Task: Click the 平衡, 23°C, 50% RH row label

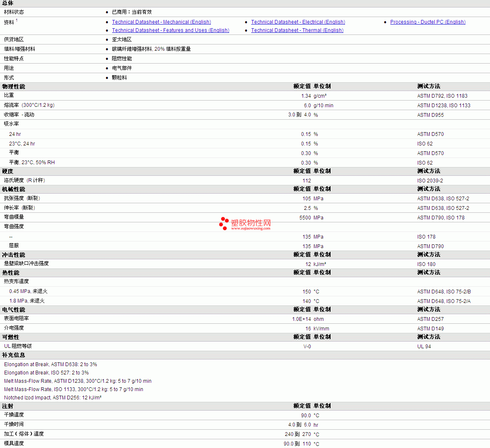Action: click(x=32, y=162)
